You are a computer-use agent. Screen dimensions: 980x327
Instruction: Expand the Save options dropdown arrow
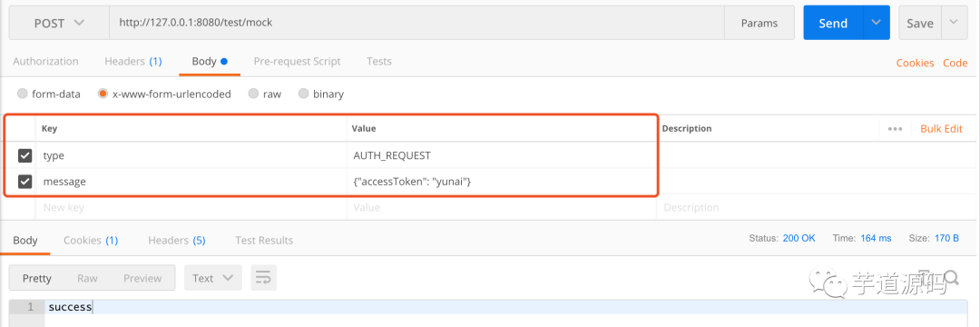[x=953, y=23]
